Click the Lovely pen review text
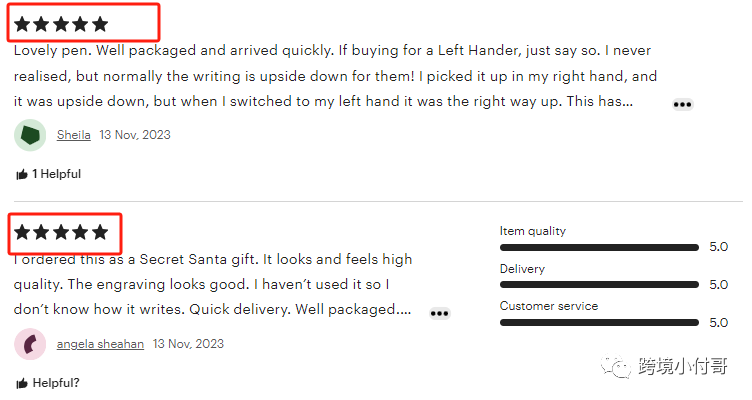Screen dimensions: 752x400 pyautogui.click(x=335, y=76)
